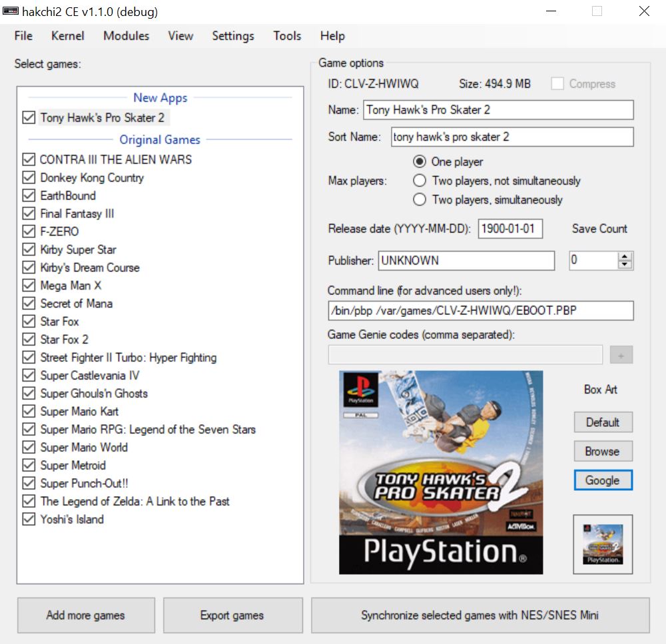Screen dimensions: 666x644
Task: Select the One player radio button
Action: coord(419,161)
